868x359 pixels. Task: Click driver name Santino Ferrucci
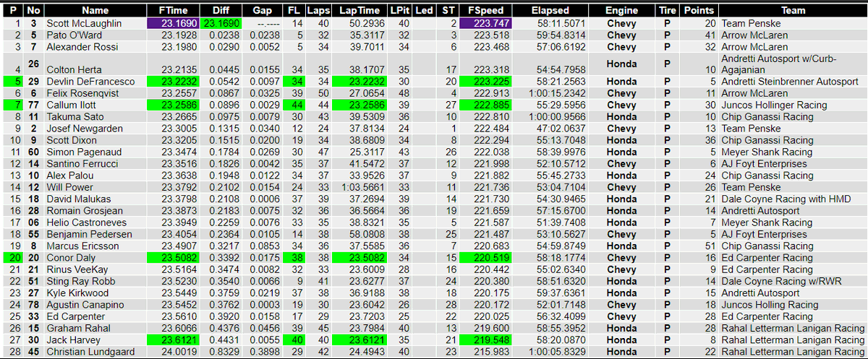[82, 164]
